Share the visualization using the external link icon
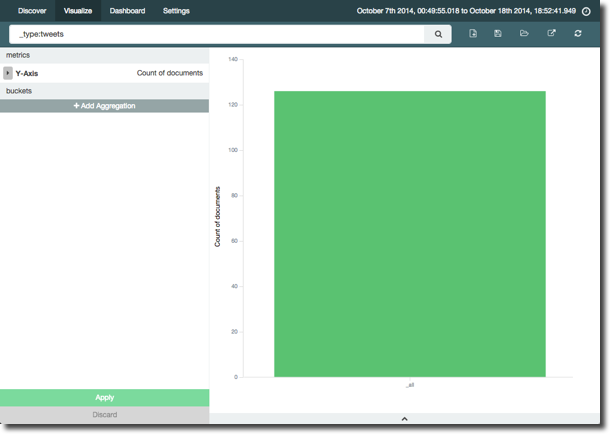Image resolution: width=610 pixels, height=434 pixels. click(551, 34)
